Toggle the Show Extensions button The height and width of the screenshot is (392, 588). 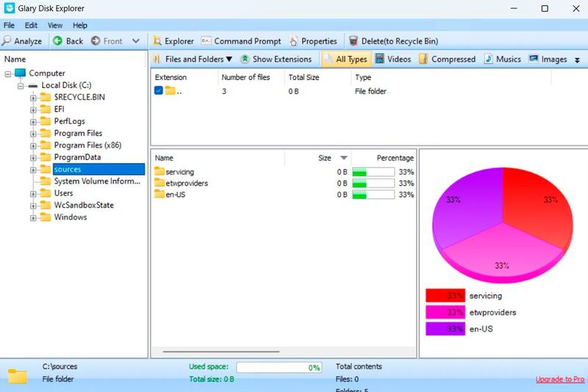coord(276,59)
